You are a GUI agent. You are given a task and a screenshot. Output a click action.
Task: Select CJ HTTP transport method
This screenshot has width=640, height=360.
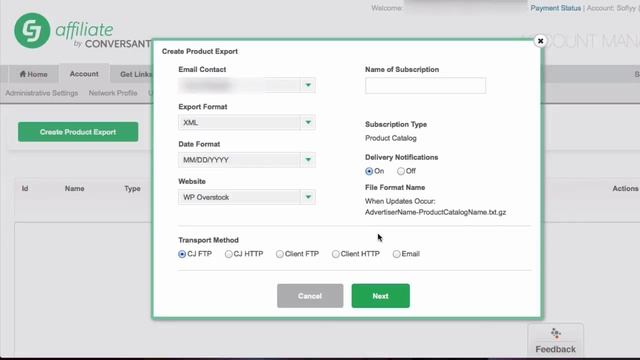click(x=229, y=254)
